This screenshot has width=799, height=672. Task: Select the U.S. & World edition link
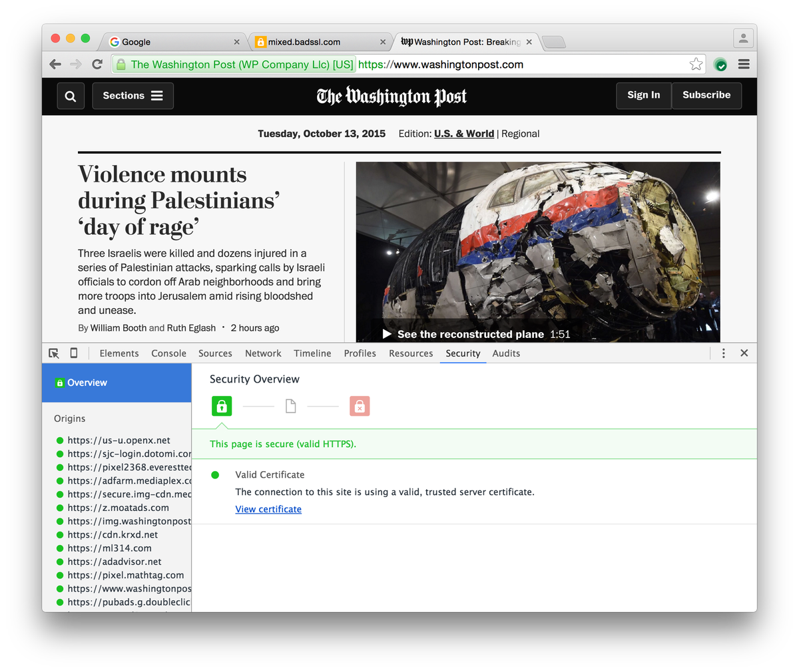click(464, 134)
